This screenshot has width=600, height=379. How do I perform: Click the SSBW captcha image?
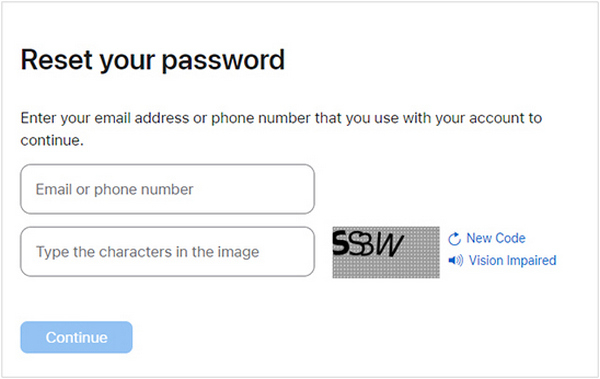386,252
